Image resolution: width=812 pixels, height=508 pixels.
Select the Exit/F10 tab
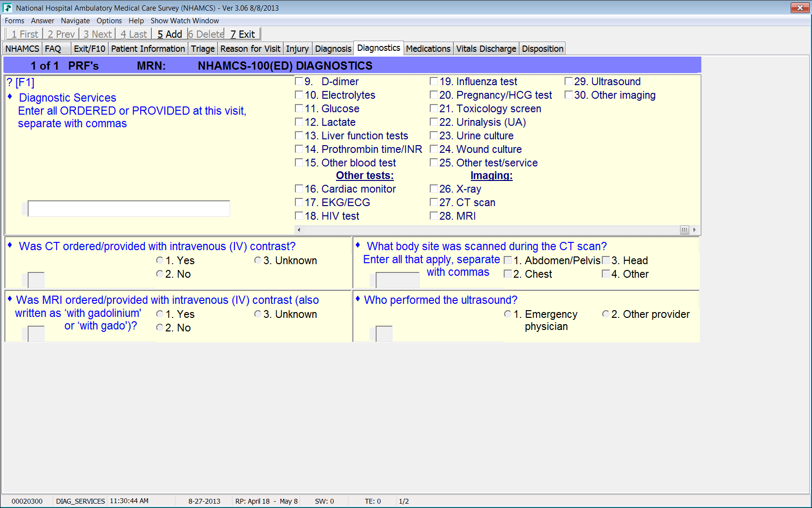click(89, 49)
